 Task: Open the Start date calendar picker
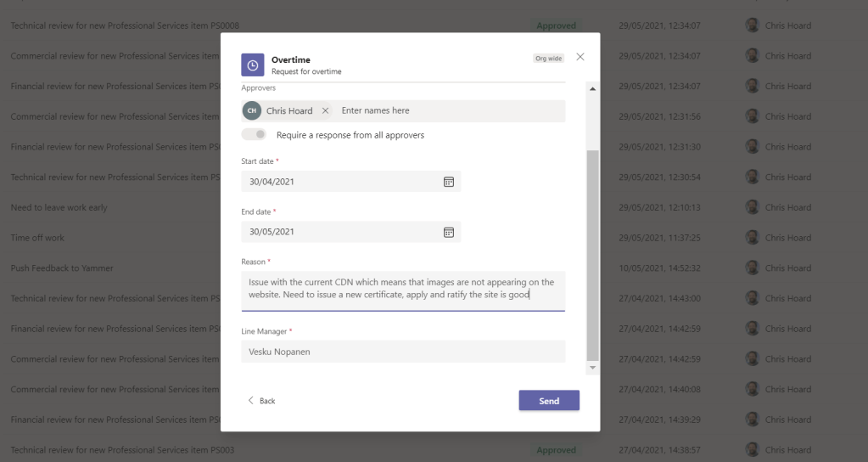pyautogui.click(x=449, y=182)
